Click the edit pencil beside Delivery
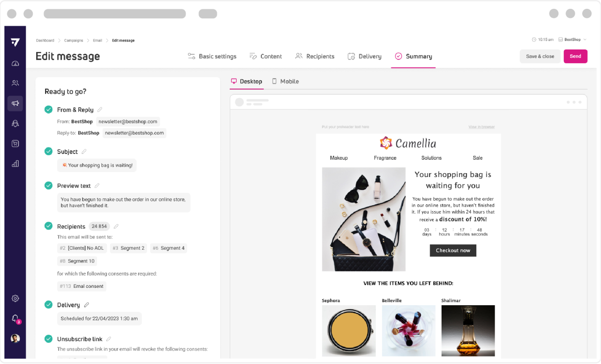Screen dimensions: 601x364 point(87,305)
